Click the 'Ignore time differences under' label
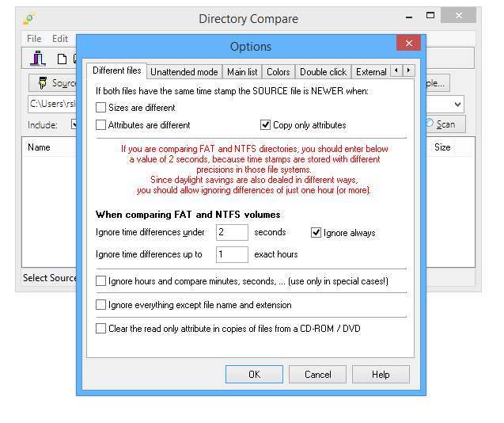Image resolution: width=504 pixels, height=423 pixels. [x=150, y=232]
